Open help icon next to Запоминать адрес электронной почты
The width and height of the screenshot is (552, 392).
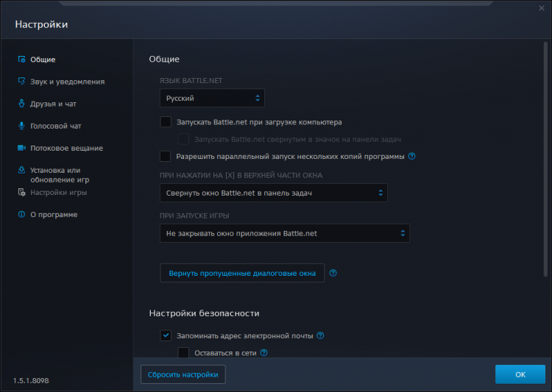(320, 335)
